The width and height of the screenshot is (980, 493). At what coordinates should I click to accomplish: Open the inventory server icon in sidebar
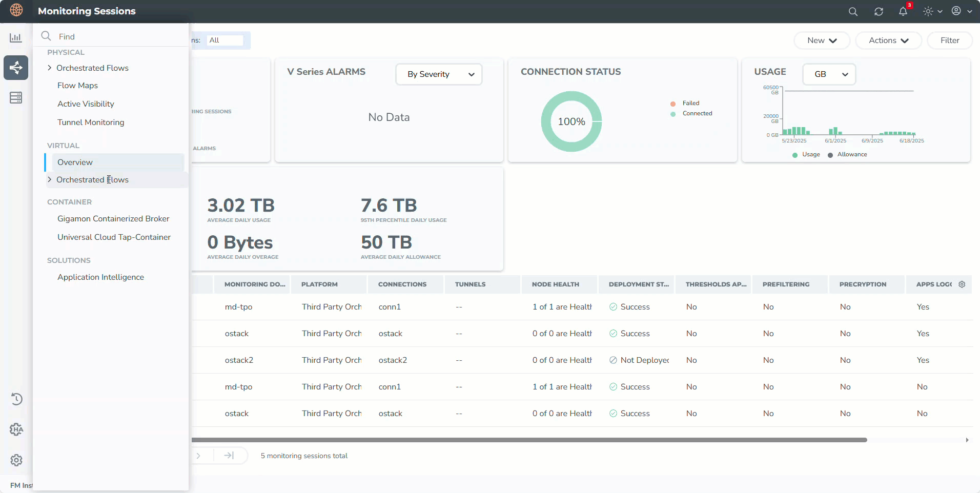point(16,97)
